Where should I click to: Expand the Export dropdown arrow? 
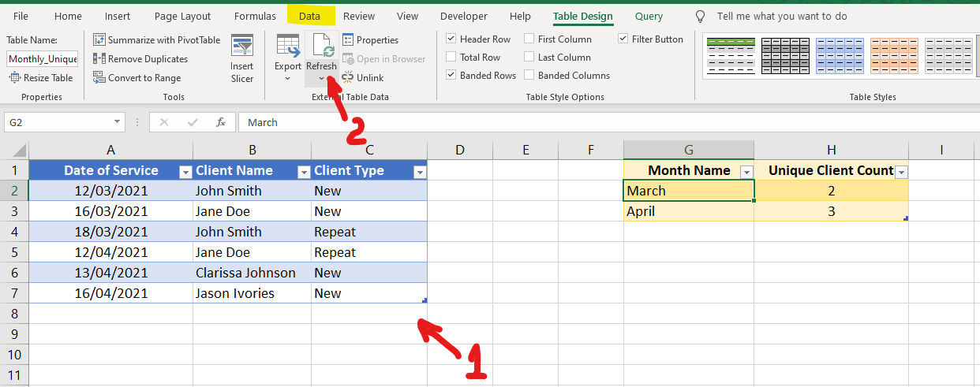pyautogui.click(x=288, y=78)
